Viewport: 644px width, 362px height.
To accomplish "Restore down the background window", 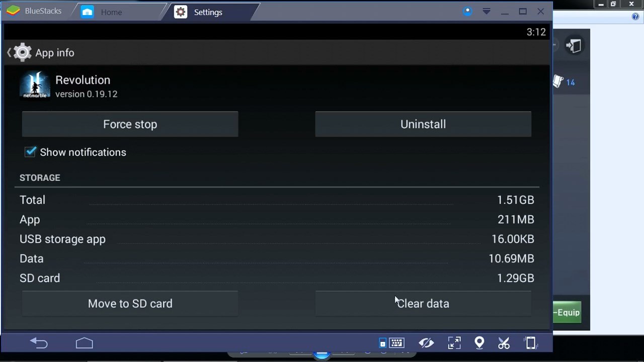I will pos(613,4).
